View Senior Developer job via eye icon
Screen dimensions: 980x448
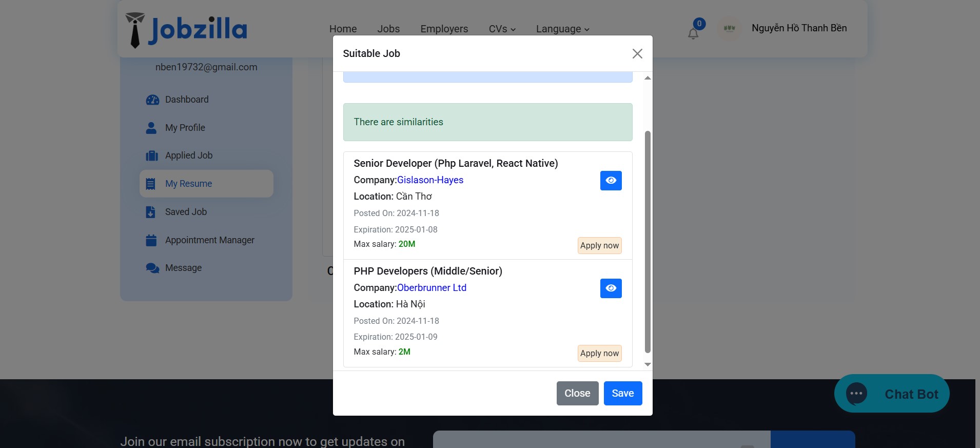pos(611,181)
